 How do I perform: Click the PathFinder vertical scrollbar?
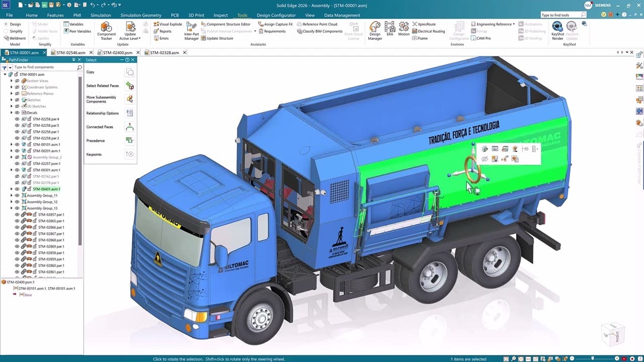pos(80,161)
